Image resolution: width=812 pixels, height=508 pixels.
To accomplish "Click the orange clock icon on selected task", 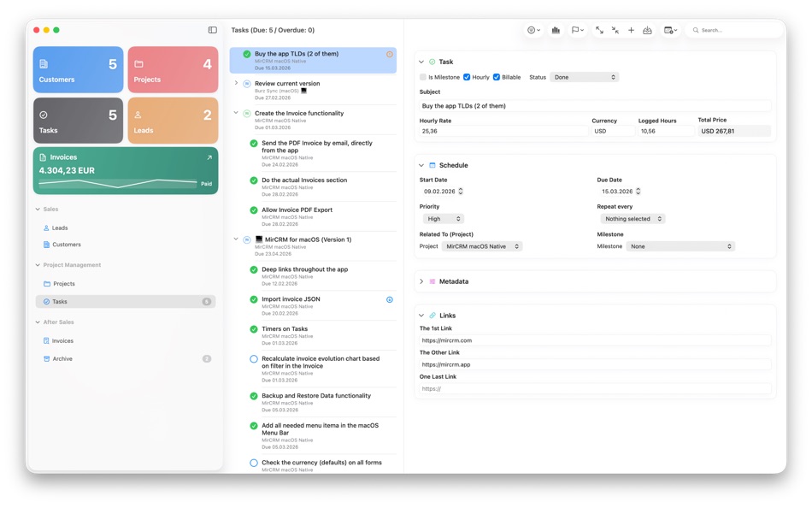I will [x=390, y=54].
